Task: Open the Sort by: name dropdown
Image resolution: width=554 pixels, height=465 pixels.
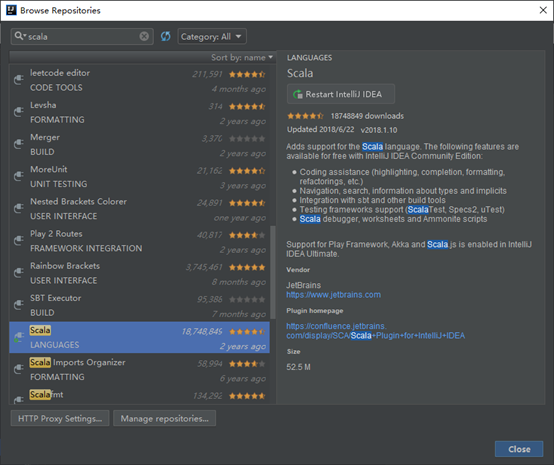Action: click(x=242, y=58)
